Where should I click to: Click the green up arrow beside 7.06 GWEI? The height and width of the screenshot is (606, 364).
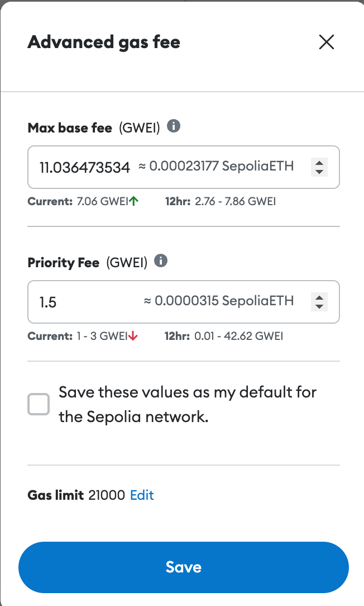point(133,201)
